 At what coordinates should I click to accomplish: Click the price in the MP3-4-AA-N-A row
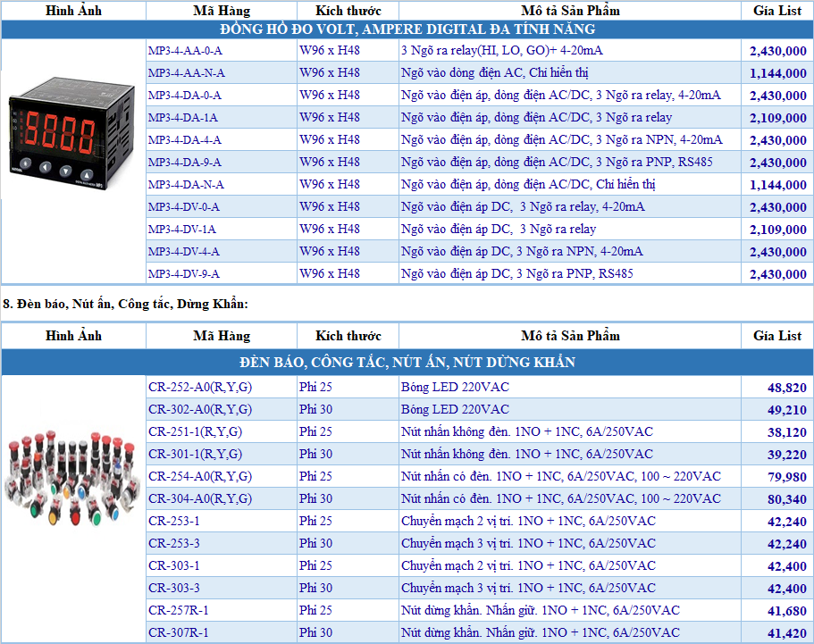(777, 73)
